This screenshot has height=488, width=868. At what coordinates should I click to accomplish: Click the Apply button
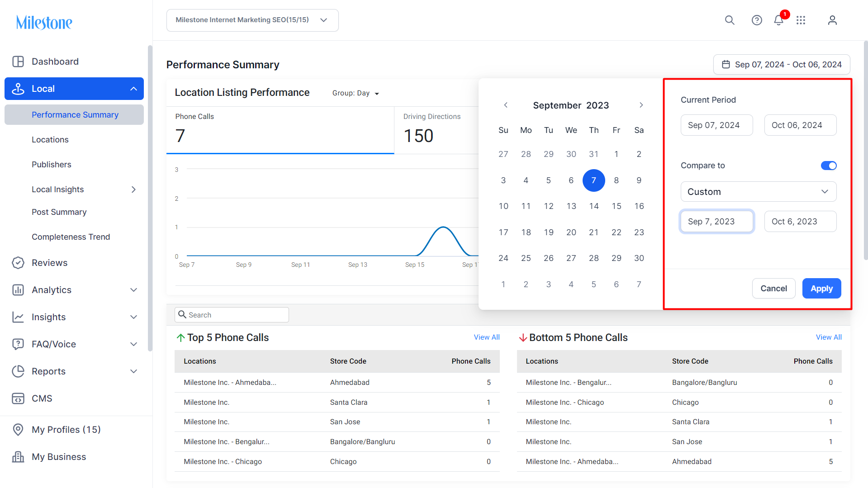pyautogui.click(x=821, y=289)
